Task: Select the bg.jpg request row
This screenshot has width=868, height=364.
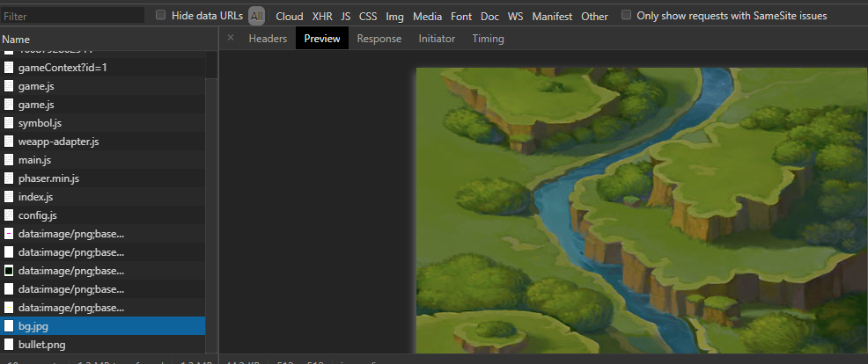Action: pyautogui.click(x=102, y=326)
